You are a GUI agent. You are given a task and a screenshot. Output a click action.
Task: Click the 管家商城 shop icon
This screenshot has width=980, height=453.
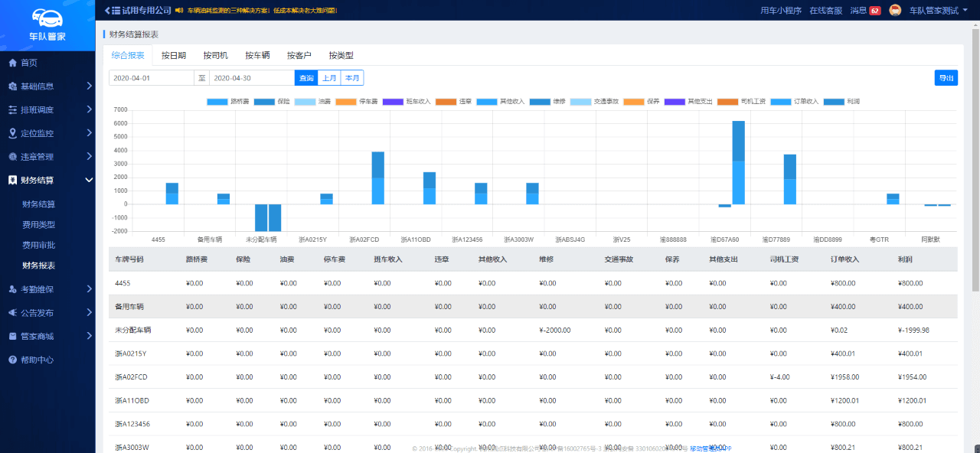tap(12, 336)
